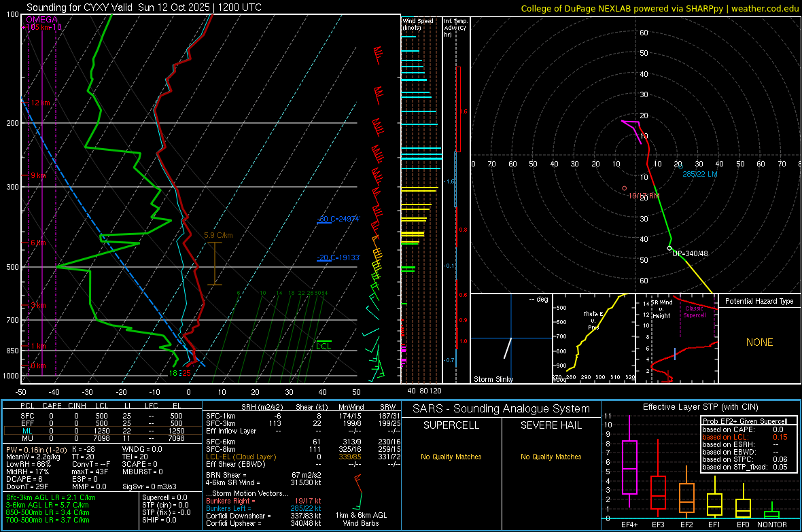Click the blue 'Bunkers Left =' row

pos(264,508)
